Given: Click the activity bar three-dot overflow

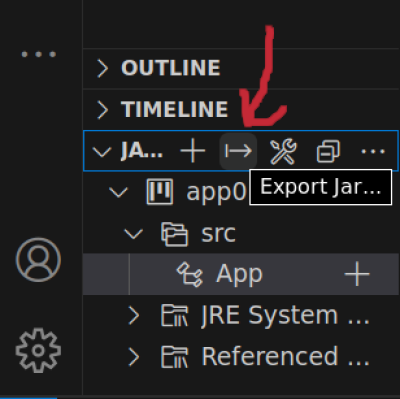Looking at the screenshot, I should coord(38,54).
